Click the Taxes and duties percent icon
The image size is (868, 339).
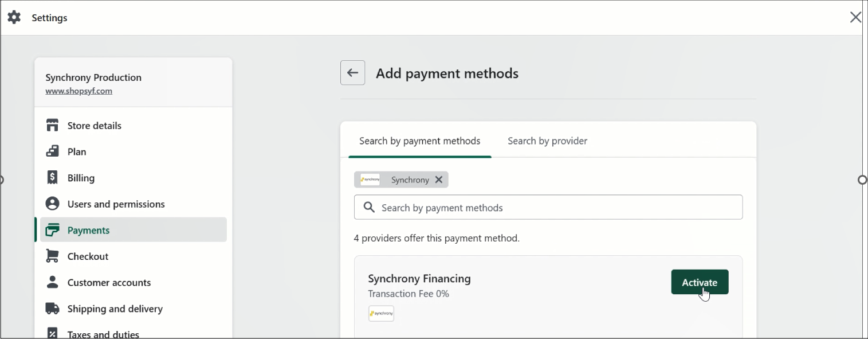(x=53, y=334)
